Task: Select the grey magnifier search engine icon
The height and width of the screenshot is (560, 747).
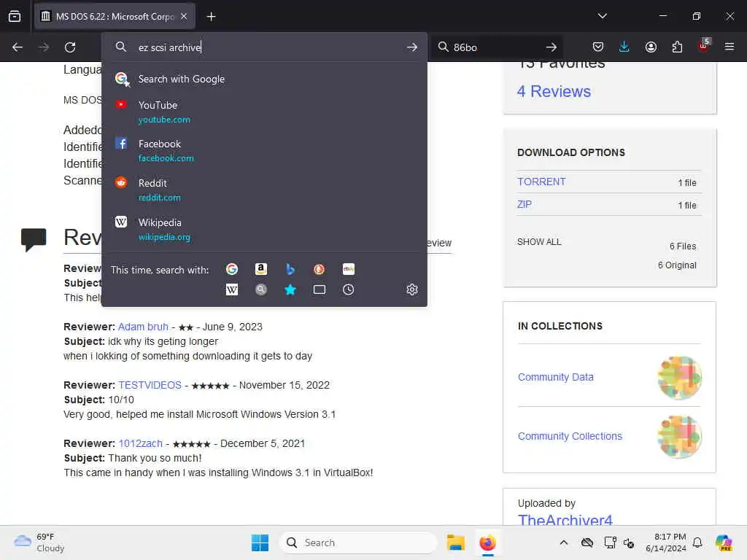Action: click(260, 289)
